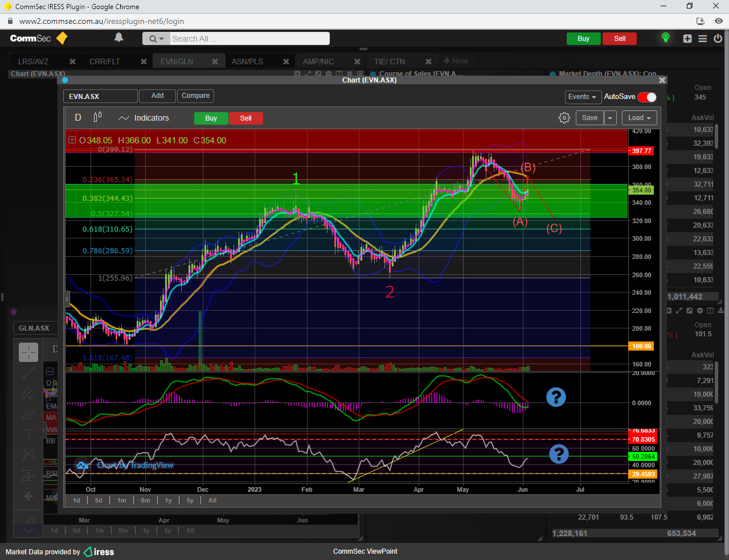Open the notifications bell

point(118,38)
